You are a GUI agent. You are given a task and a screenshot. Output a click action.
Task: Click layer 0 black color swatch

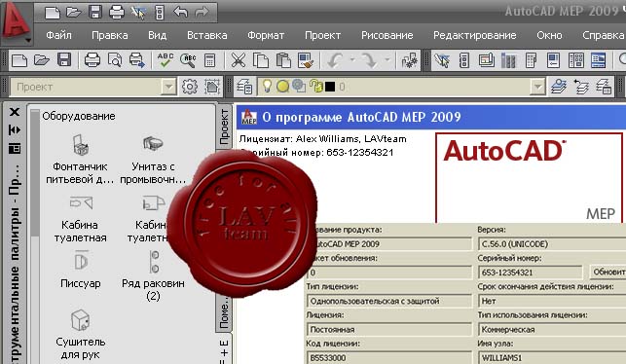coord(330,87)
